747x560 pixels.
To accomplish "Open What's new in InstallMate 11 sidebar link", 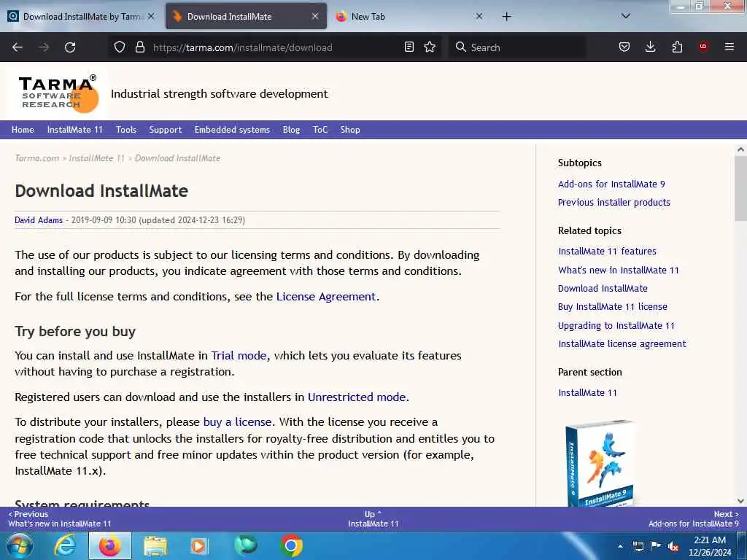I will 619,270.
